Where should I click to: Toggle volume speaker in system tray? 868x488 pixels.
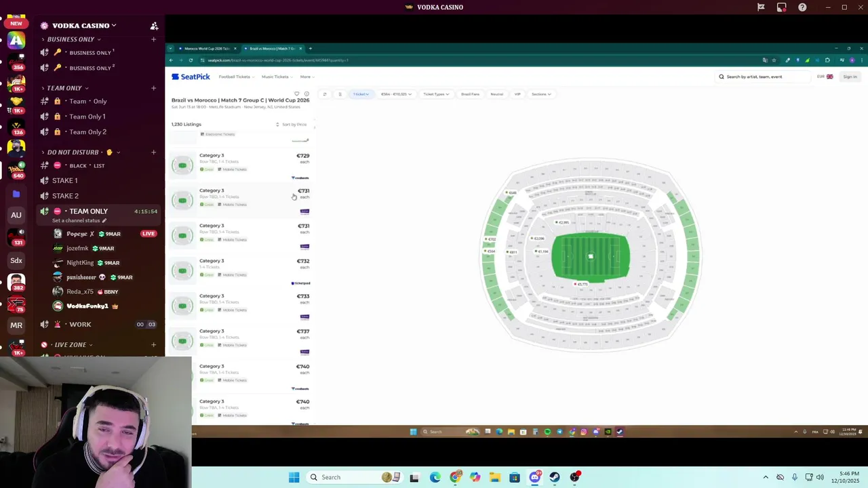820,477
